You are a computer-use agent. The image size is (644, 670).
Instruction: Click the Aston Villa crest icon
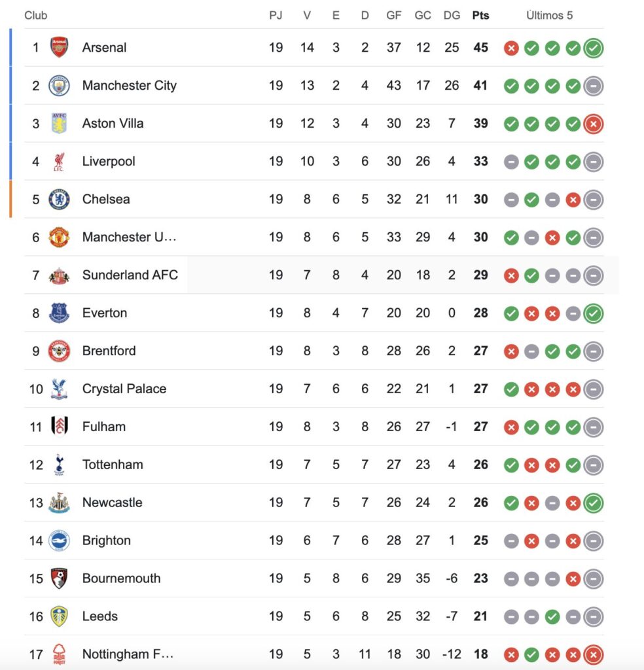(x=59, y=124)
